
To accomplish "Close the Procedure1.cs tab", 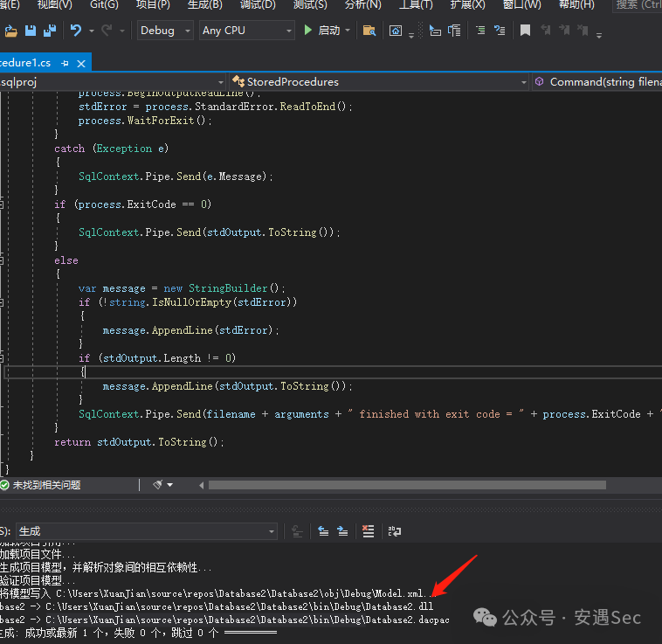I will pyautogui.click(x=81, y=64).
